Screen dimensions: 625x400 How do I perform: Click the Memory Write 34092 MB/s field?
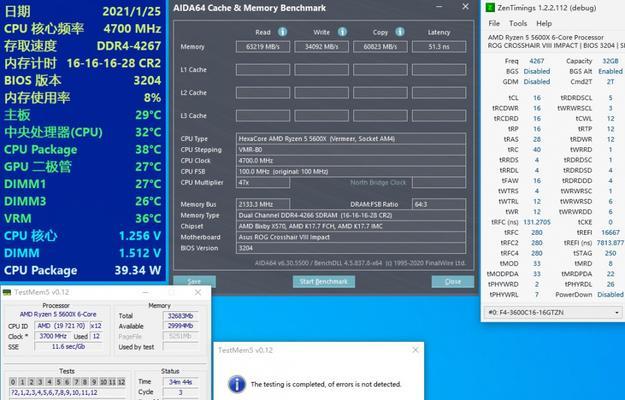(321, 47)
